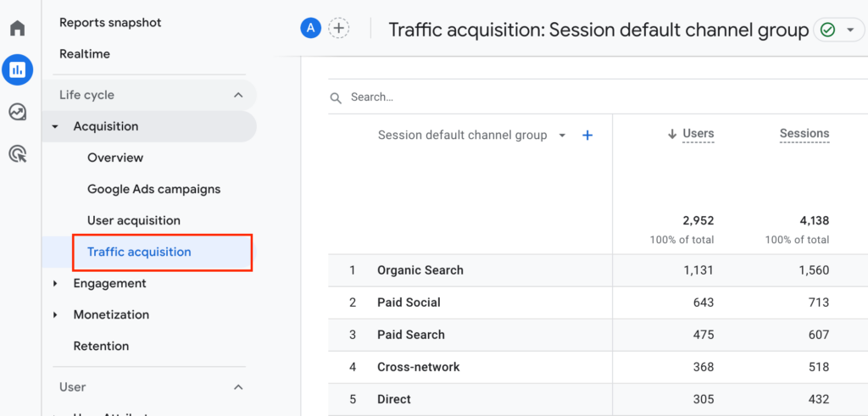Go to the Home icon in left rail
The image size is (868, 416).
click(18, 28)
